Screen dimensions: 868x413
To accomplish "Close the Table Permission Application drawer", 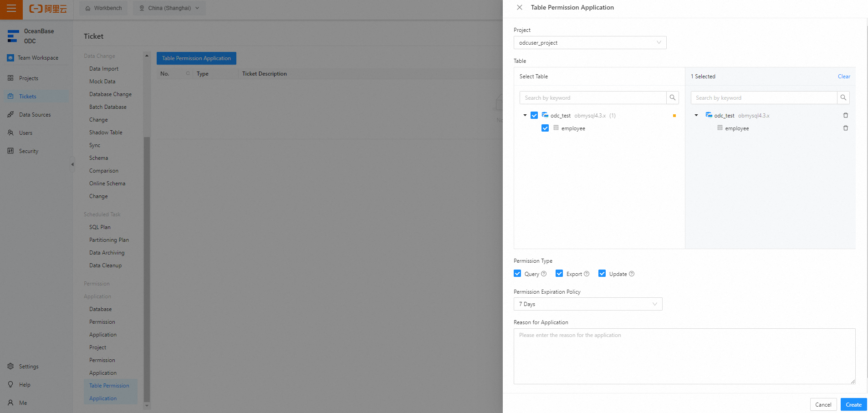I will click(x=520, y=7).
